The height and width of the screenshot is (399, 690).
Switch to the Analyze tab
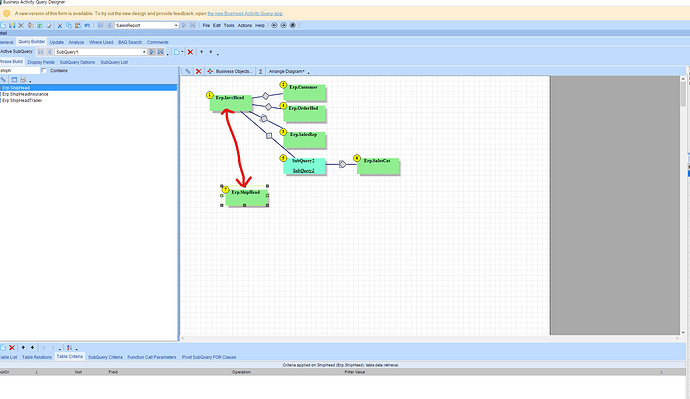click(x=76, y=42)
